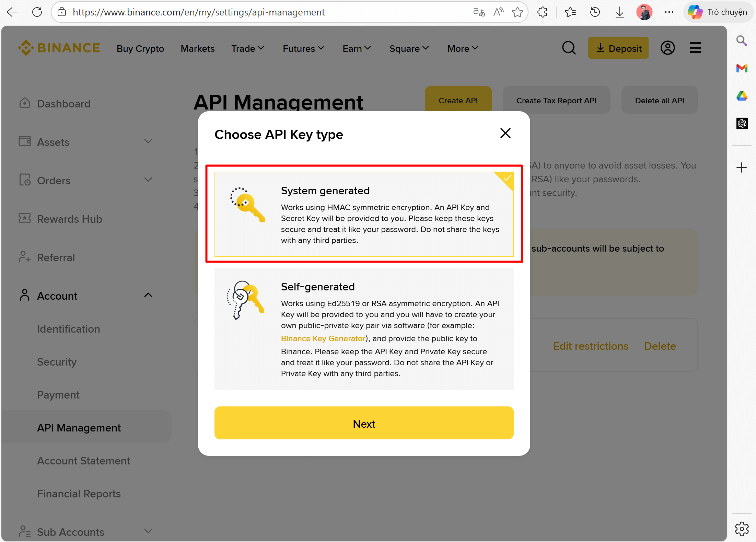Open the More navigation dropdown

[462, 48]
